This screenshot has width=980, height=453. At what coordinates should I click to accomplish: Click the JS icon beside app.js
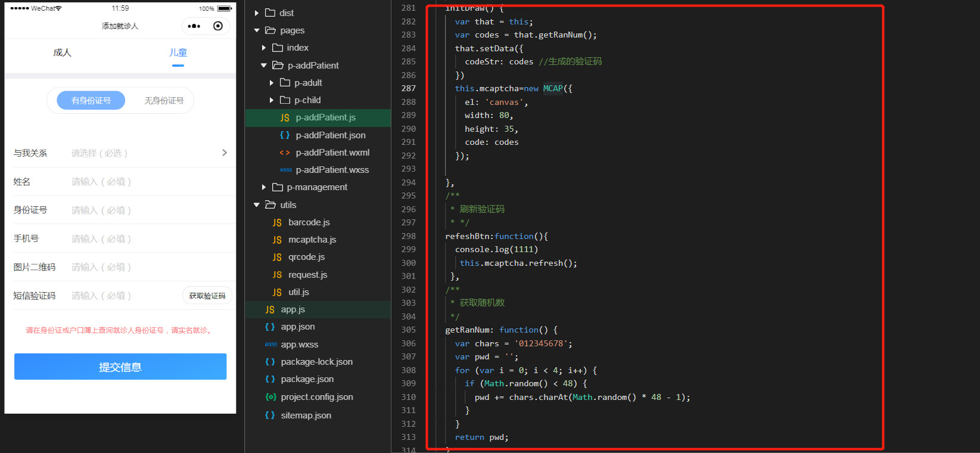click(x=270, y=309)
